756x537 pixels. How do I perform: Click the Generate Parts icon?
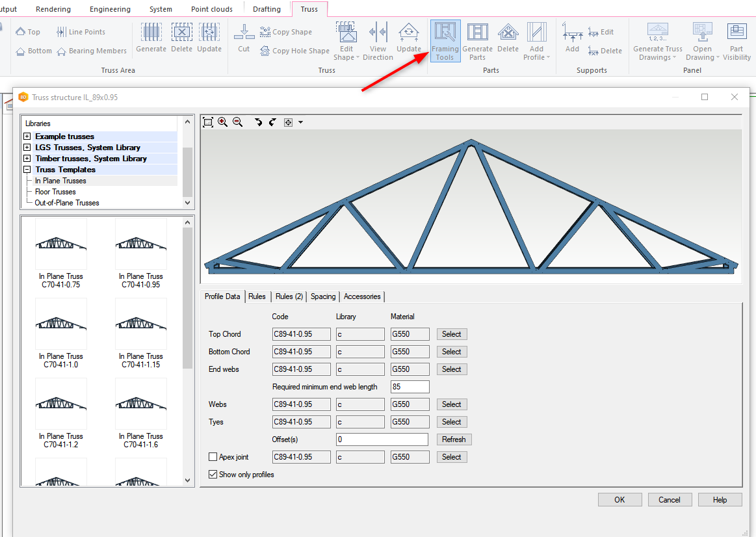pyautogui.click(x=477, y=40)
